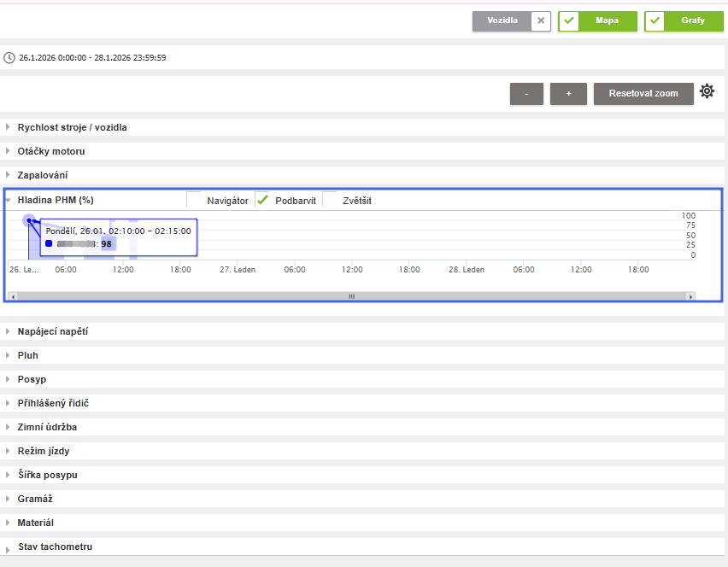Click the highlighted data point on fuel chart
The width and height of the screenshot is (728, 567).
(29, 220)
